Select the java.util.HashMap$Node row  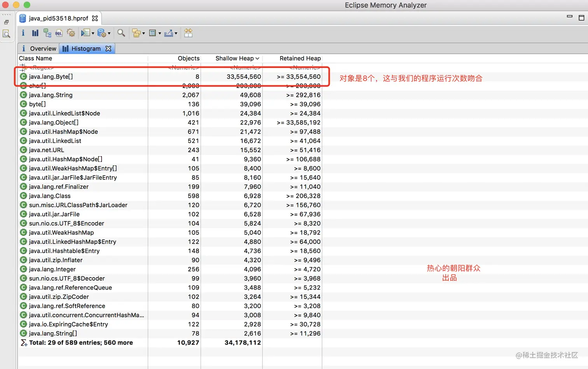(x=170, y=132)
